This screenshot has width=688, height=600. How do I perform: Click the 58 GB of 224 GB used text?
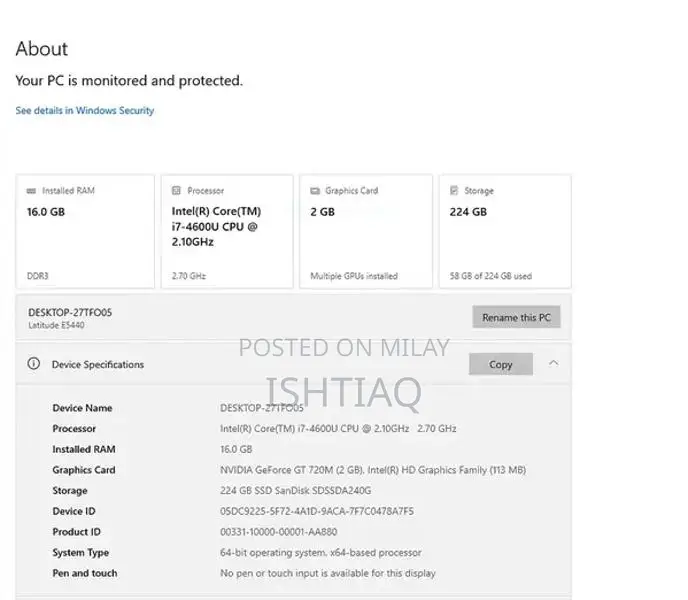click(491, 276)
